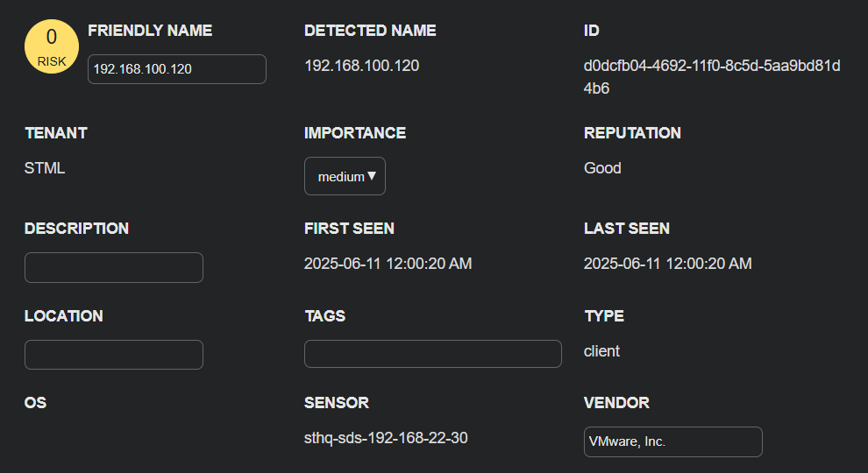Click the Tenant value STML
868x473 pixels.
point(45,168)
